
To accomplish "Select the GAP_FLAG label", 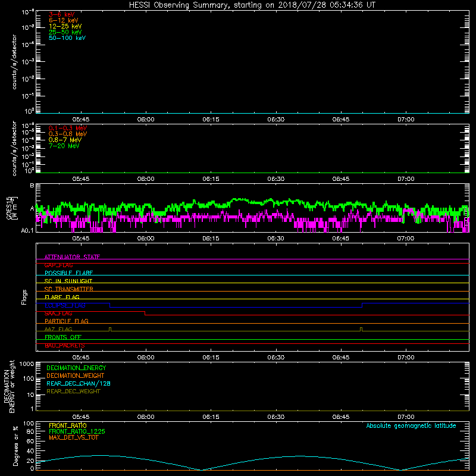I will (x=58, y=265).
